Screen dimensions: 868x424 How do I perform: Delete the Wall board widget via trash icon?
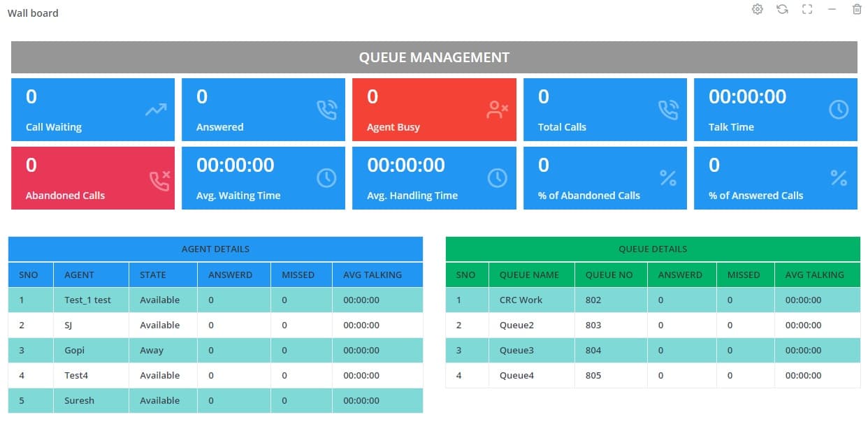(x=856, y=9)
